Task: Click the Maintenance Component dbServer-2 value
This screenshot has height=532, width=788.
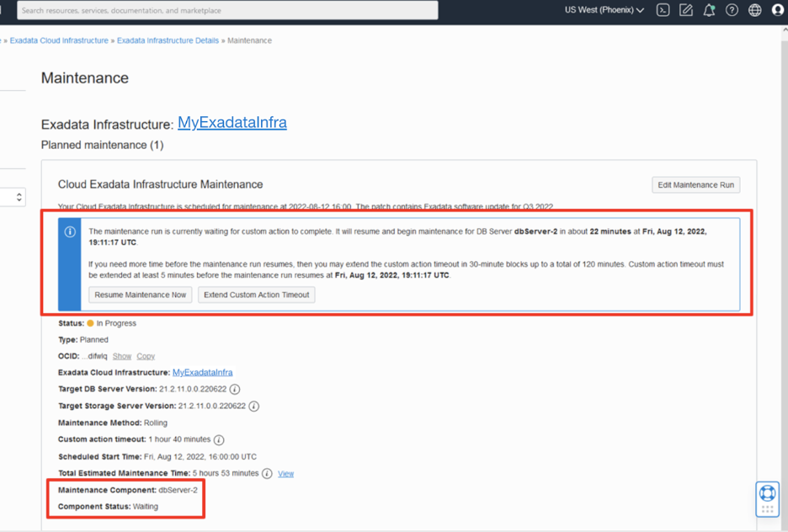Action: [178, 490]
